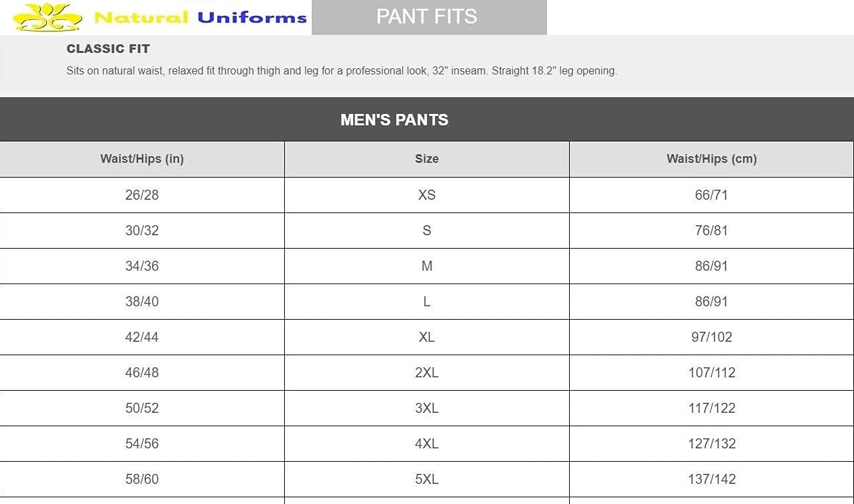Select the XS size cell
Image resolution: width=854 pixels, height=504 pixels.
[x=426, y=195]
